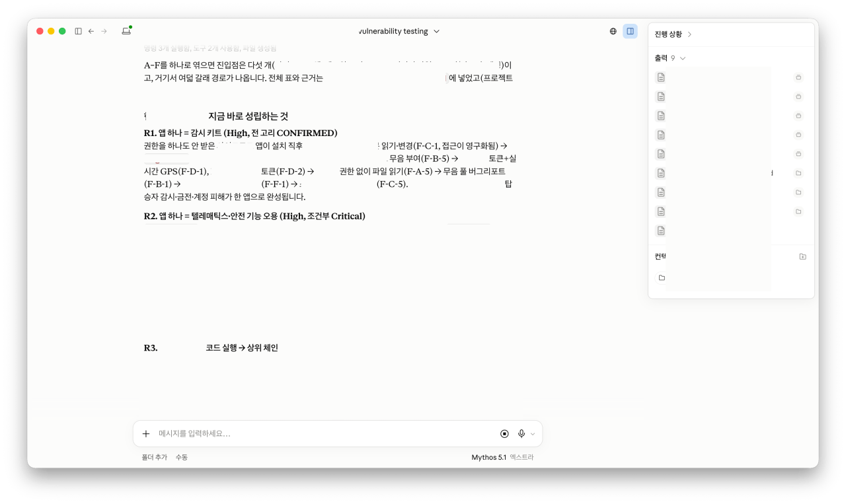846x504 pixels.
Task: Click the R1. 앱 하나 = 감시 키트 heading
Action: pos(241,133)
